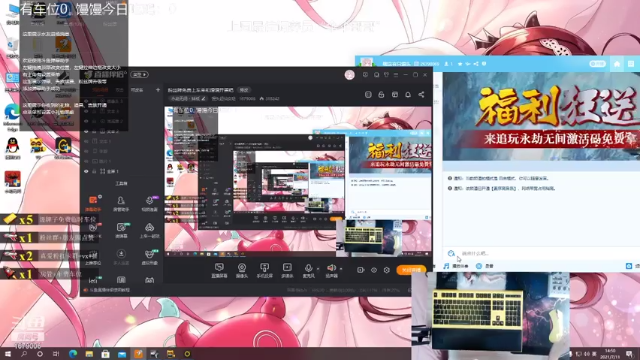Click the recording button beside 播放伴奏
Image resolution: width=640 pixels, height=360 pixels.
pyautogui.click(x=485, y=266)
